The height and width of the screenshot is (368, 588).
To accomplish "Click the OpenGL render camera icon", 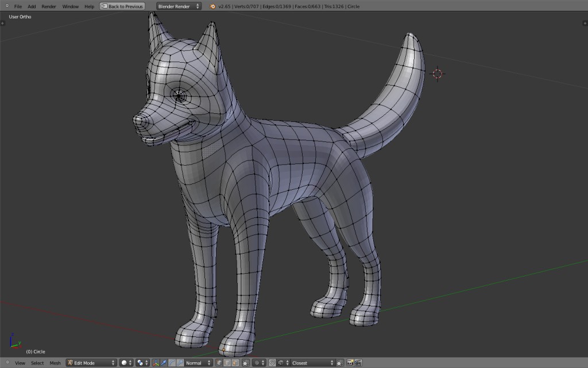I will click(x=351, y=363).
